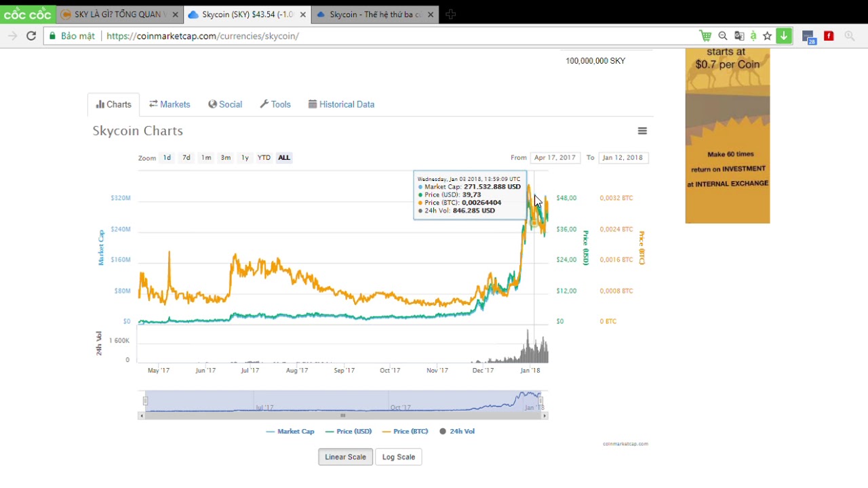Toggle Price (BTC) series in legend

(x=406, y=431)
